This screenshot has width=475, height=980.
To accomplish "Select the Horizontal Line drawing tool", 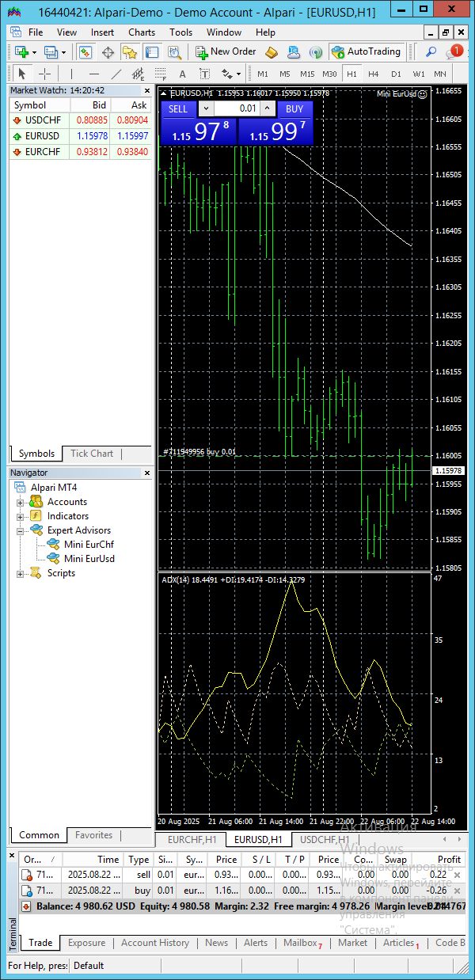I will click(94, 74).
